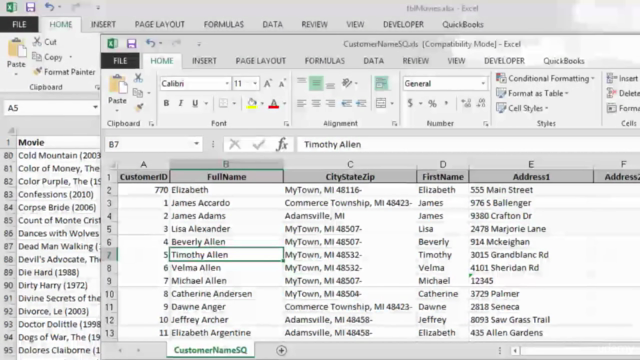Click the Enter checkmark in the formula bar
This screenshot has width=640, height=360.
click(258, 144)
